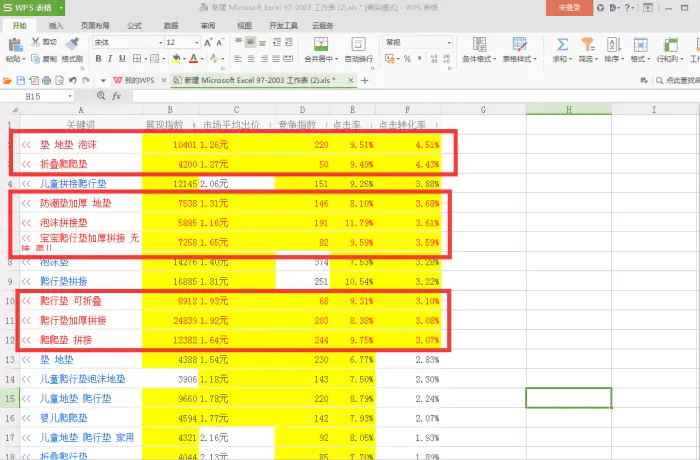This screenshot has width=700, height=460.
Task: Open the font size dropdown
Action: coord(196,42)
